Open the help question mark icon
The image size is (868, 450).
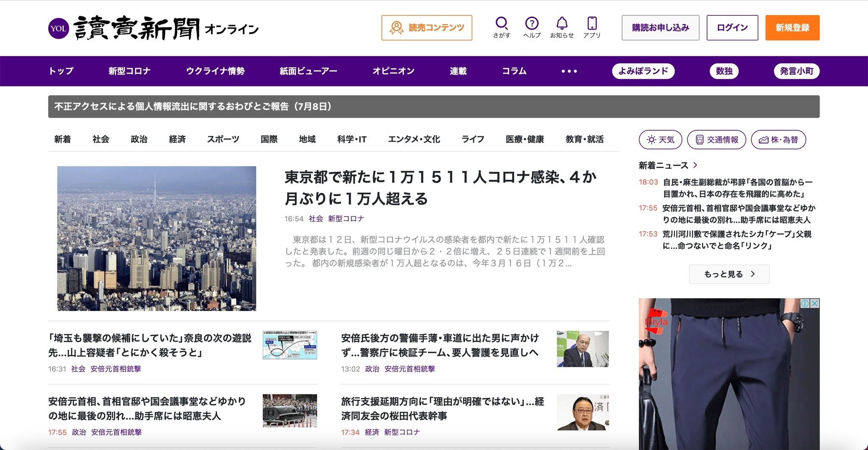[531, 23]
